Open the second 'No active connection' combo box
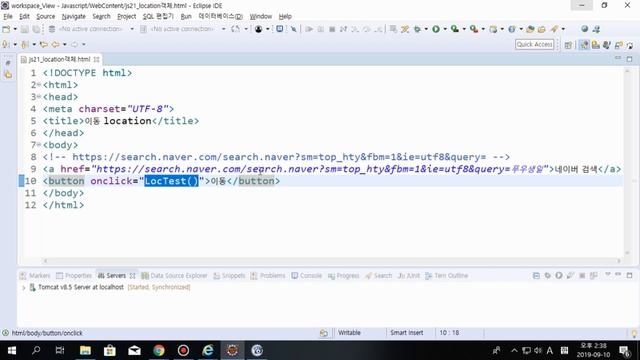The width and height of the screenshot is (640, 360). pos(183,29)
